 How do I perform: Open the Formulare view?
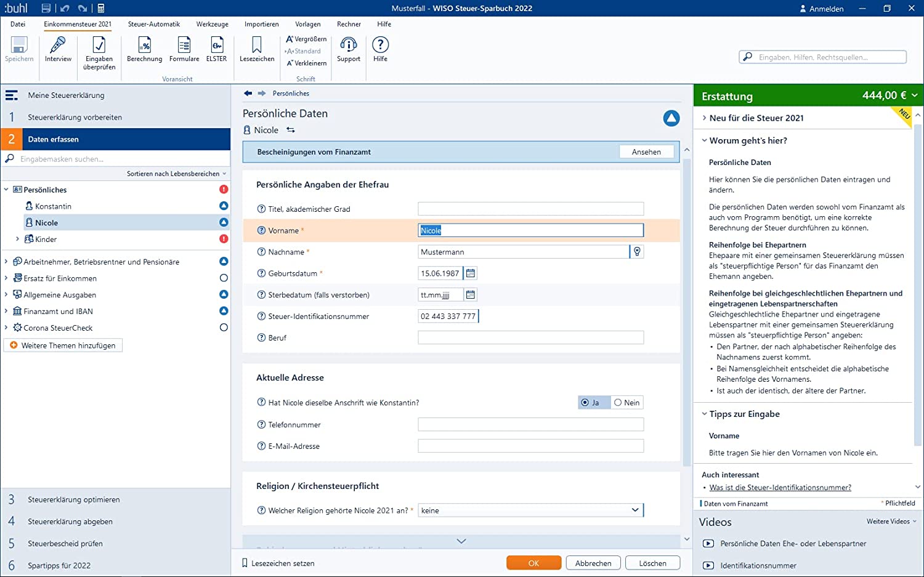184,49
